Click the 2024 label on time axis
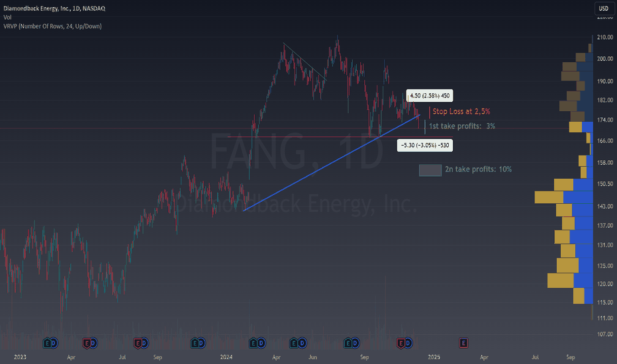Image resolution: width=617 pixels, height=364 pixels. click(226, 357)
